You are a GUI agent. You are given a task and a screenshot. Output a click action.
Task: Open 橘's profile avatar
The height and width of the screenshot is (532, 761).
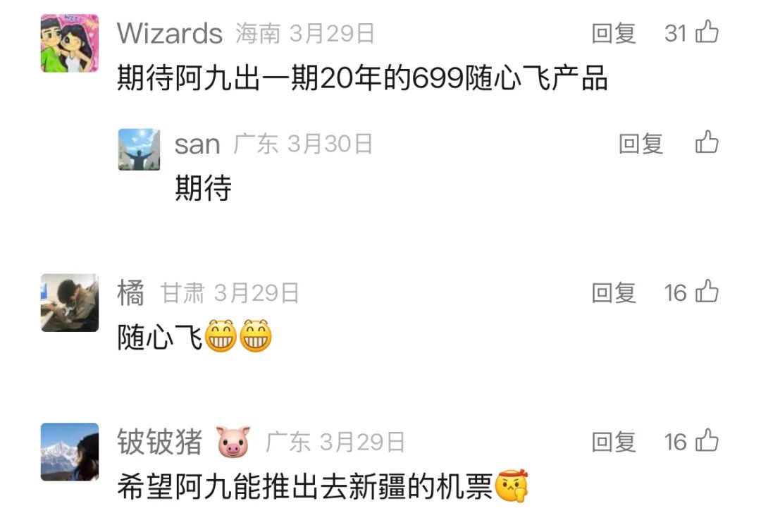tap(69, 303)
